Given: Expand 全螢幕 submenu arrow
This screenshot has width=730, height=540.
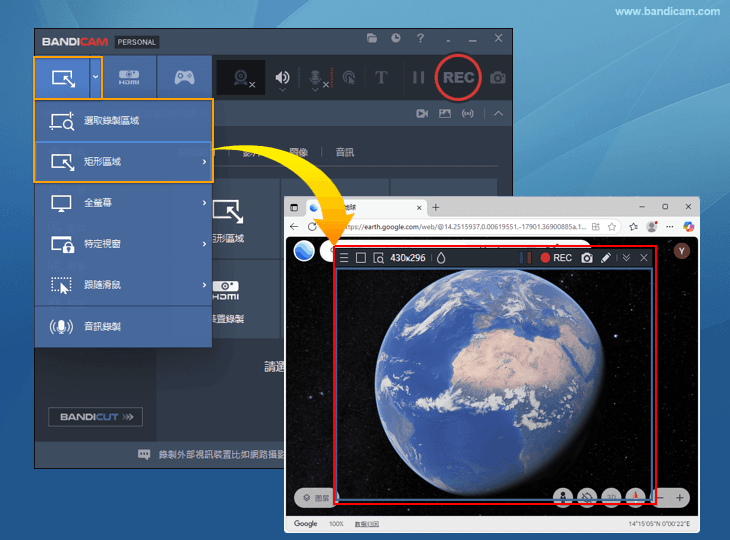Looking at the screenshot, I should click(x=204, y=203).
